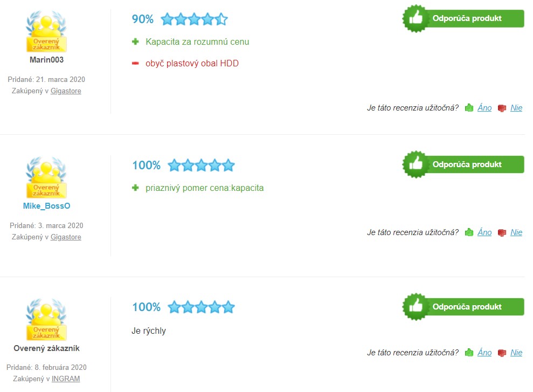Click the 'Odporúča produkt' badge in Mike_BossO's review
Viewport: 533px width, 392px height.
[463, 164]
